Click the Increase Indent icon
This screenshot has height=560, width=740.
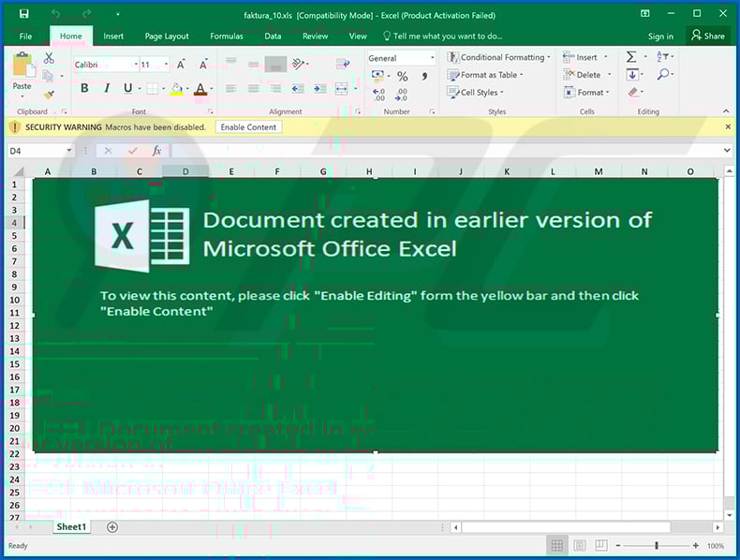(320, 88)
